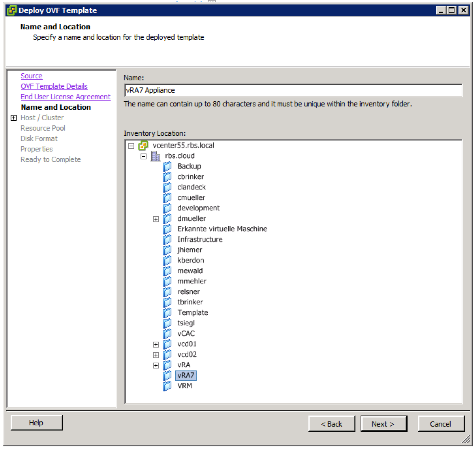Collapse the rbs.cloud datacenter node
This screenshot has height=450, width=476.
coord(144,157)
